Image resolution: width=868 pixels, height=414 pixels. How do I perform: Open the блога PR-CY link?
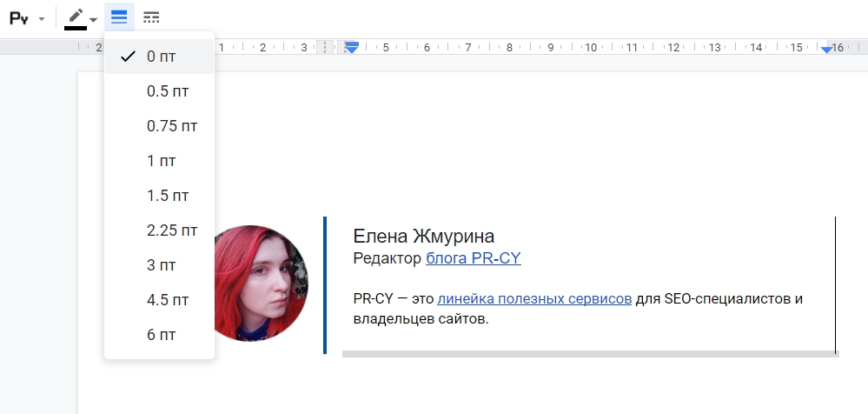pos(474,258)
